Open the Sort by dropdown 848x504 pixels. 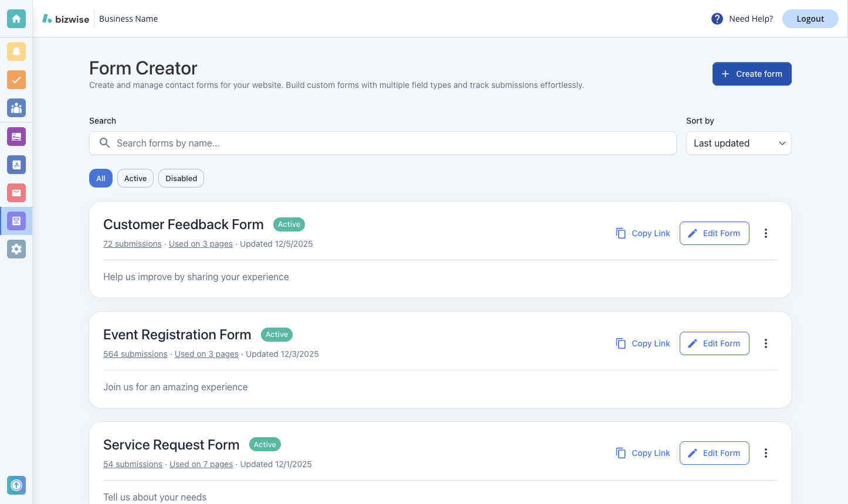738,143
